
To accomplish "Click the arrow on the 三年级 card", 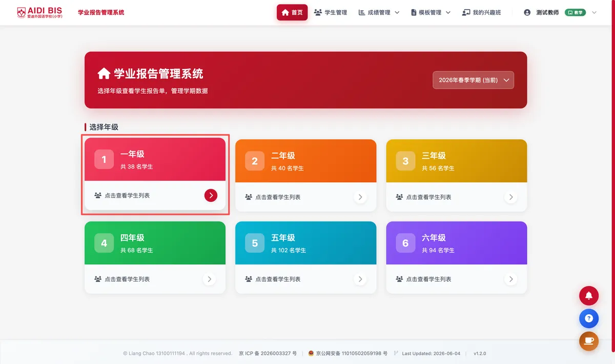I will (511, 197).
